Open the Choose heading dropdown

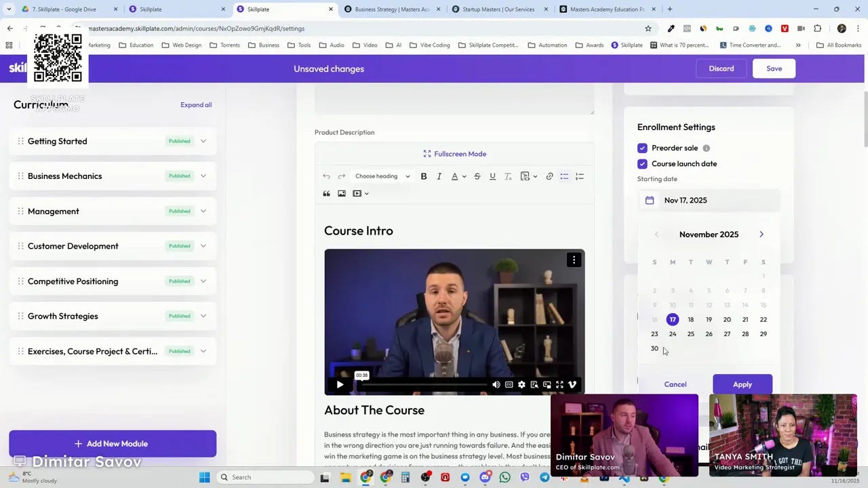tap(382, 176)
